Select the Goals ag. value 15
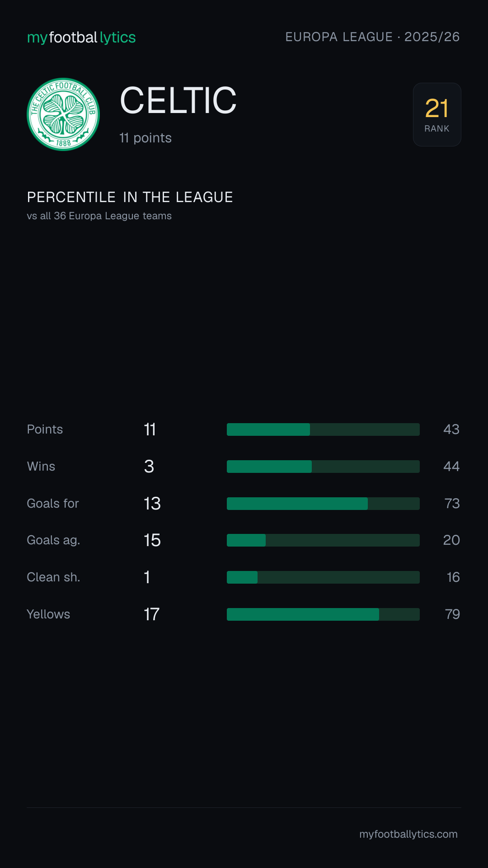Image resolution: width=488 pixels, height=868 pixels. (x=152, y=540)
